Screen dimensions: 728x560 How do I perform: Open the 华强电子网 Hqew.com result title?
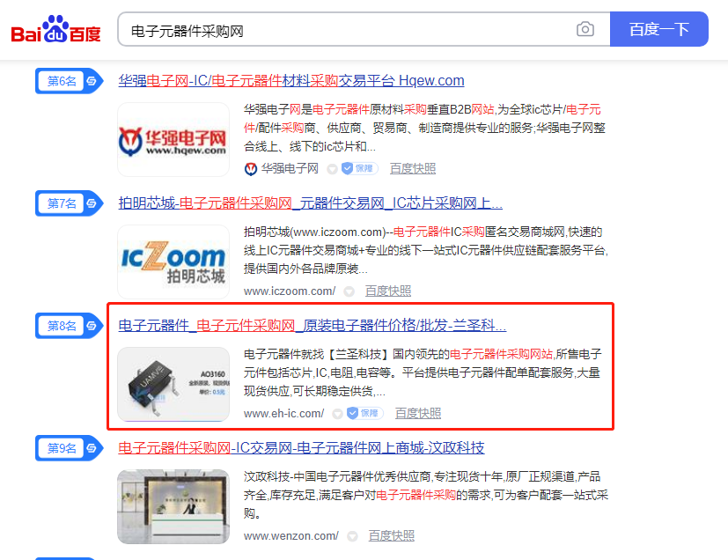(x=291, y=81)
